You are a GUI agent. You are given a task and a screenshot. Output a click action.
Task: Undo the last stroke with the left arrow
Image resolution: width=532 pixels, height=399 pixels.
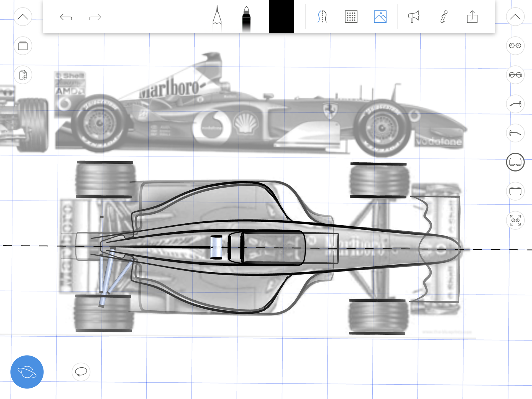pyautogui.click(x=66, y=17)
